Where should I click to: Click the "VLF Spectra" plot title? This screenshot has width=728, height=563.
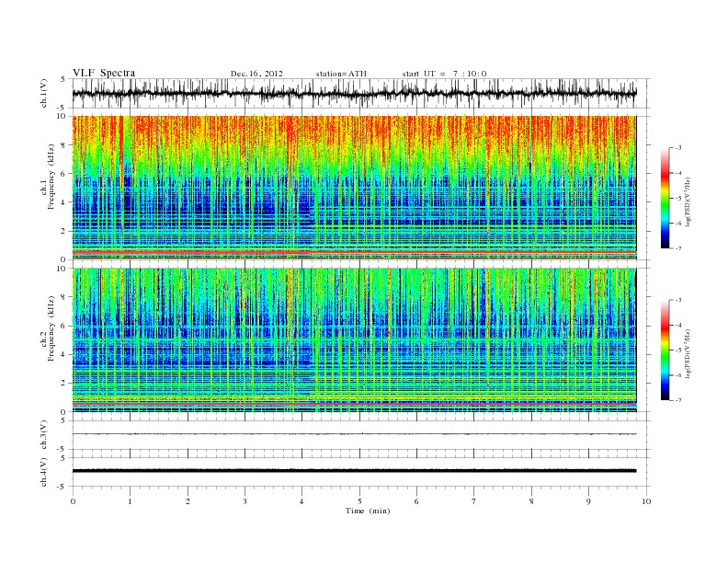[104, 73]
